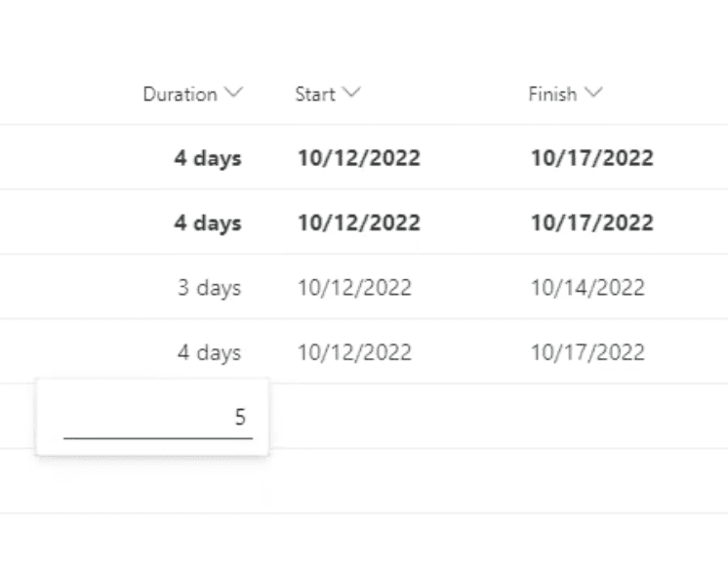Open the Start column dropdown chevron
The height and width of the screenshot is (568, 728).
point(351,93)
